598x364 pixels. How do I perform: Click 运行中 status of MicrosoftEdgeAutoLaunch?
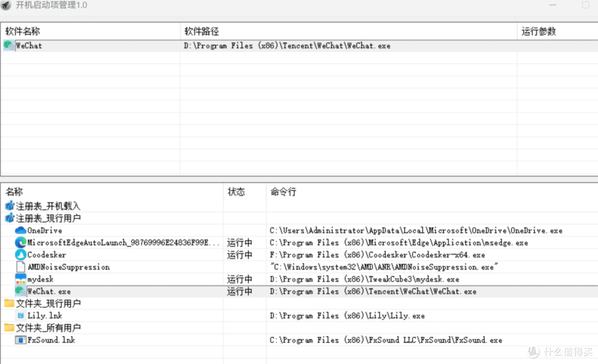tap(240, 243)
